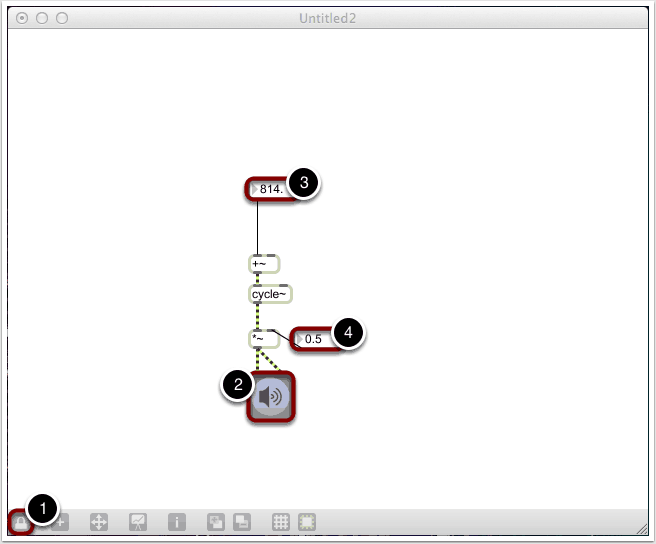Click the window resize grip
656x544 pixels.
point(642,529)
